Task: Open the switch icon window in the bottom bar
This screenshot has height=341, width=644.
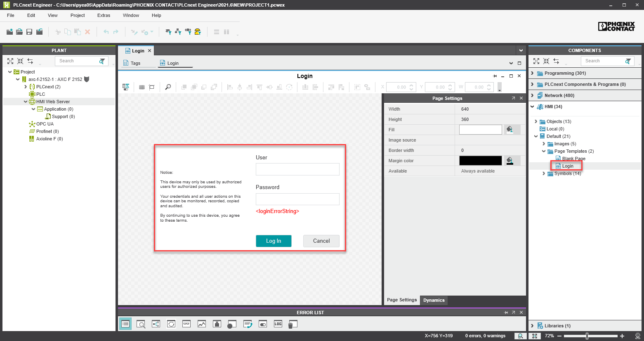Action: pos(263,324)
